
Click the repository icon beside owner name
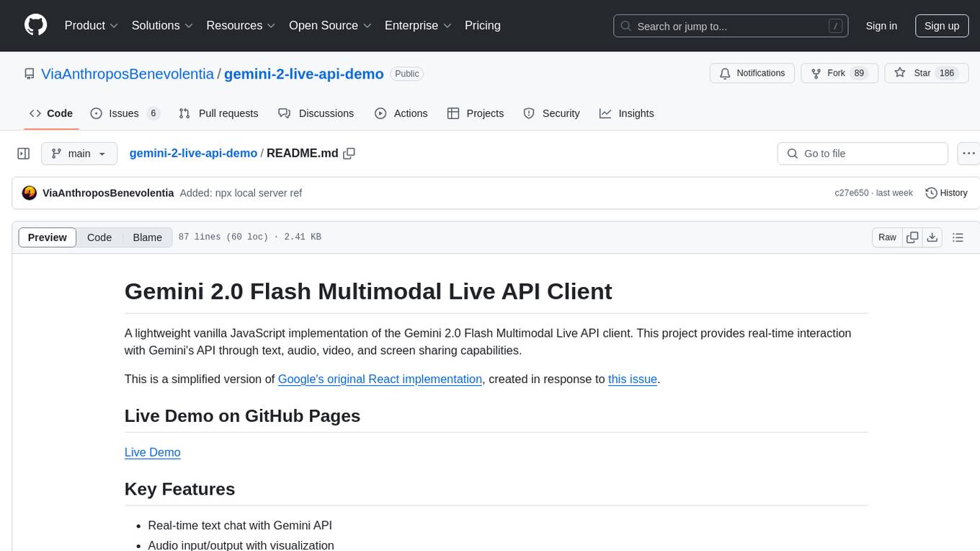(30, 74)
